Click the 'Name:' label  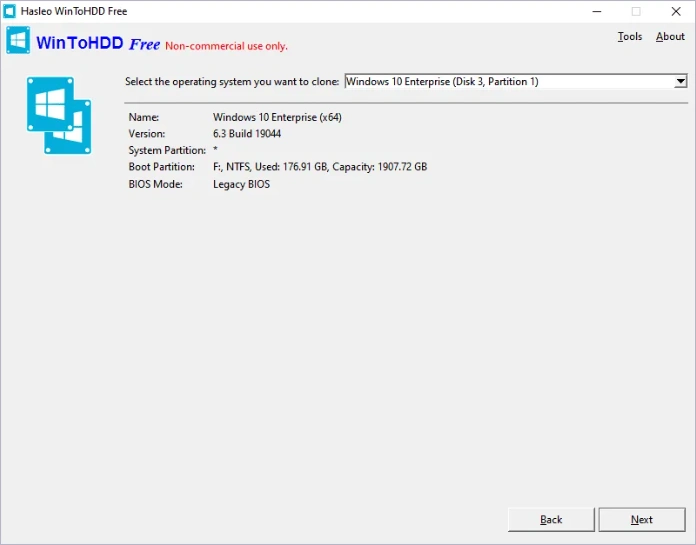[143, 117]
